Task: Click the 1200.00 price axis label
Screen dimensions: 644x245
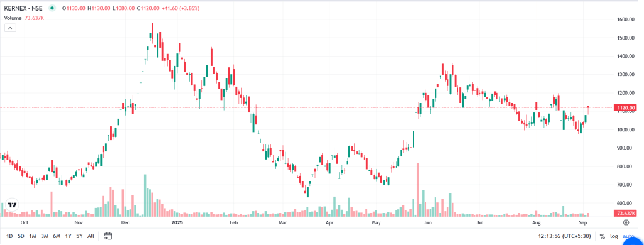Action: pos(625,93)
